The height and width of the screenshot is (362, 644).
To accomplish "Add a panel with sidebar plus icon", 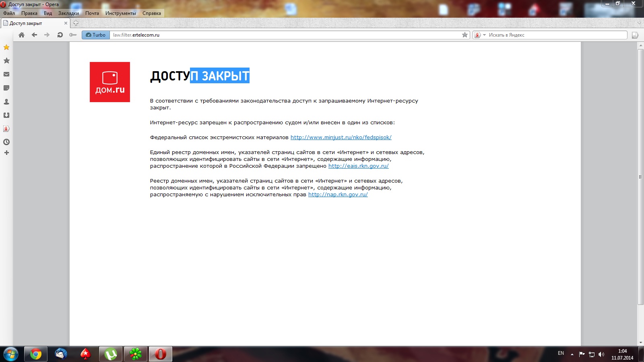I will [x=6, y=153].
